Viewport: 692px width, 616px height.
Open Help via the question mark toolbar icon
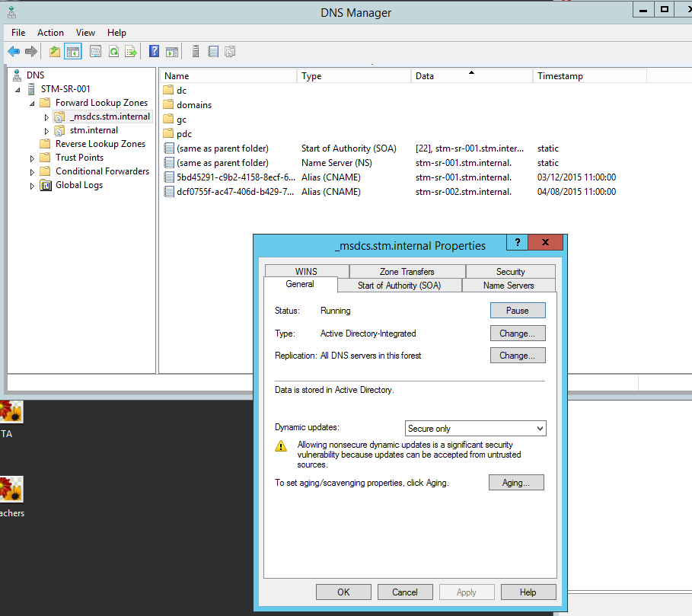[155, 51]
